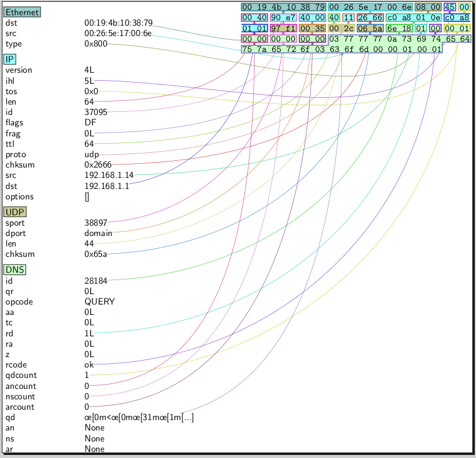Select the IP src value 192.168.1.14
This screenshot has height=458, width=476.
(x=109, y=175)
